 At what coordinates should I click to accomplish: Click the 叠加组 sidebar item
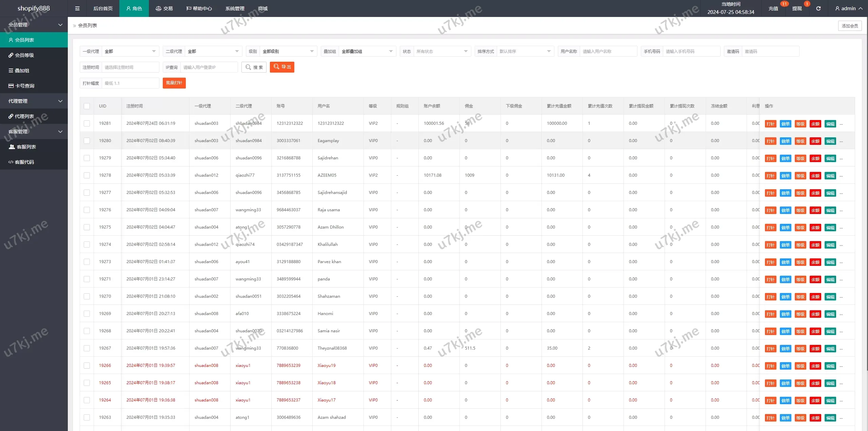coord(22,71)
